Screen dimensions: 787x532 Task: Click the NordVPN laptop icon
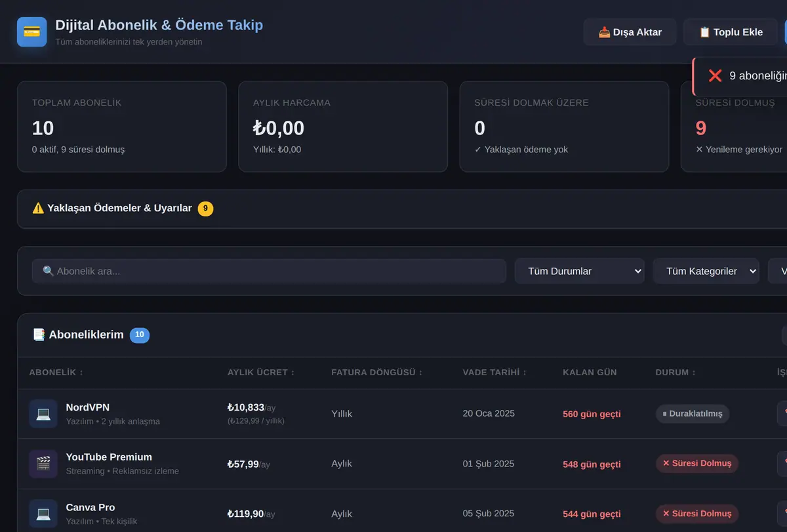point(43,414)
